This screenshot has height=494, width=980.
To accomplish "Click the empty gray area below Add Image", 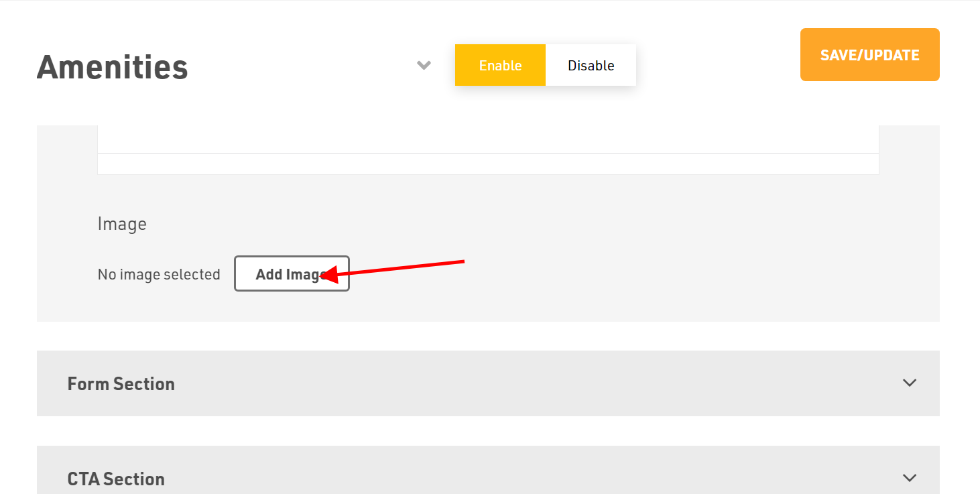I will click(488, 307).
